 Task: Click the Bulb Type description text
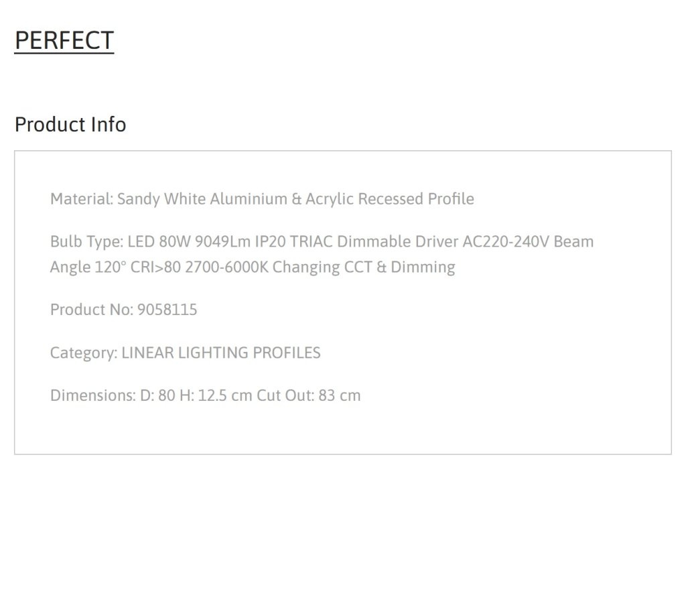click(x=322, y=254)
